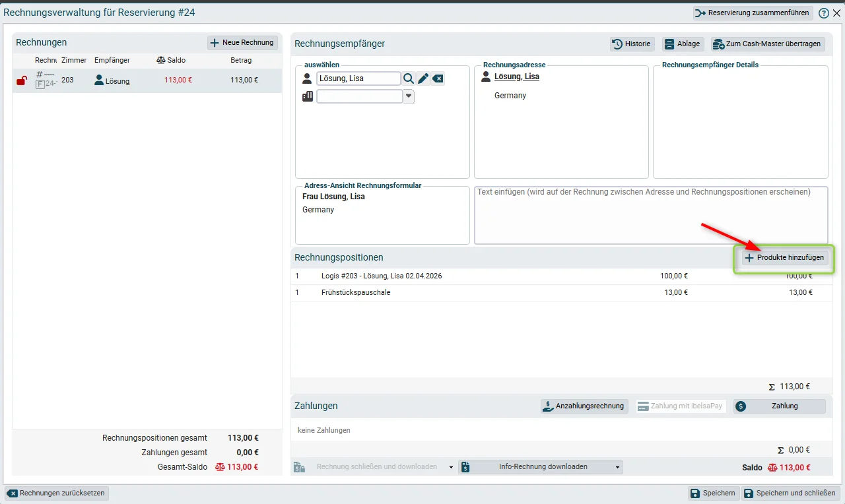Expand the company selection dropdown arrow
845x504 pixels.
pyautogui.click(x=409, y=96)
